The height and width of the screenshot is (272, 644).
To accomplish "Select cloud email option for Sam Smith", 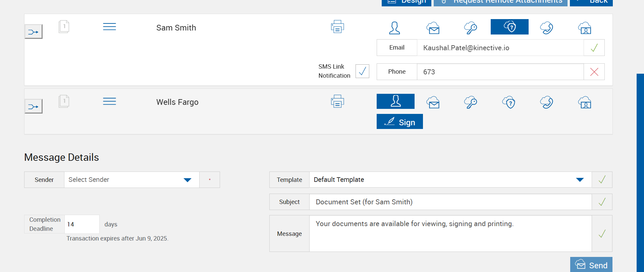I will (433, 28).
